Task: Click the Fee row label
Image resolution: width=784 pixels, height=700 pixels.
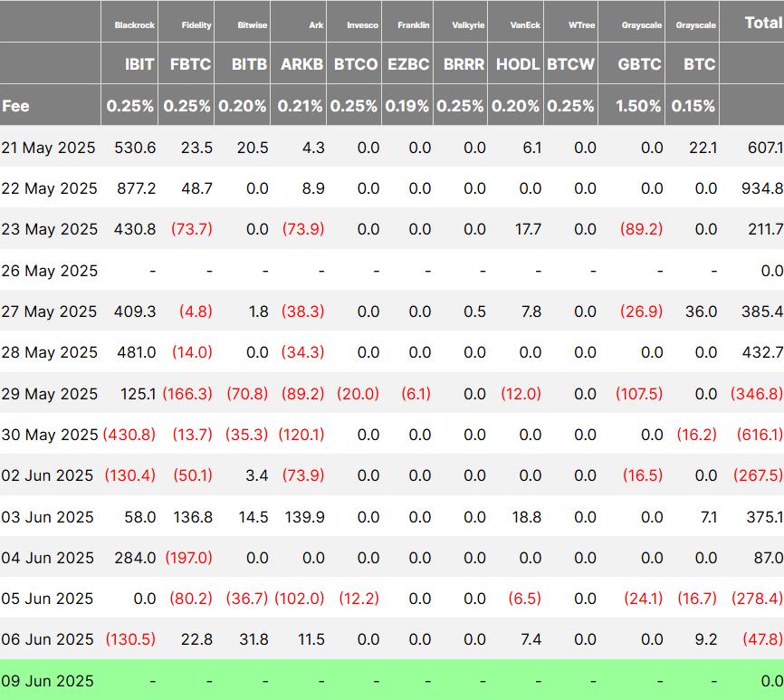Action: 15,106
